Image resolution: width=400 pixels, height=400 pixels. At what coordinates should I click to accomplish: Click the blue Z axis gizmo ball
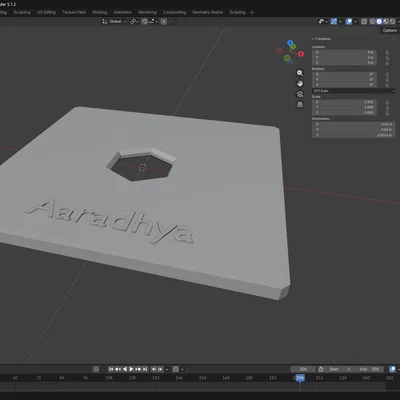290,43
